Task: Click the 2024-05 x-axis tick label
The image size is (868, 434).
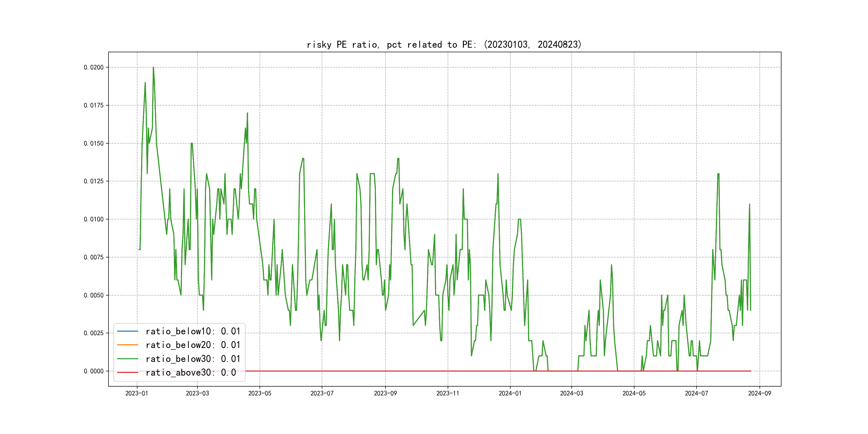Action: (x=634, y=393)
